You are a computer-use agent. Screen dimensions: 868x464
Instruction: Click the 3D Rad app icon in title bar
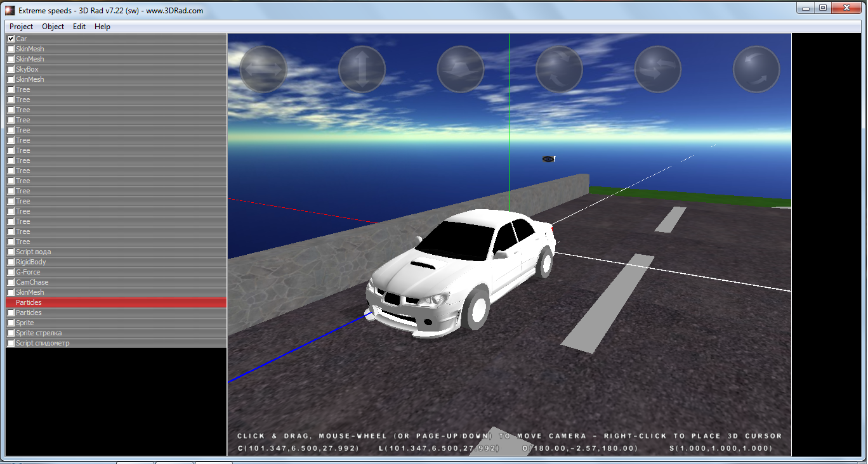(10, 11)
